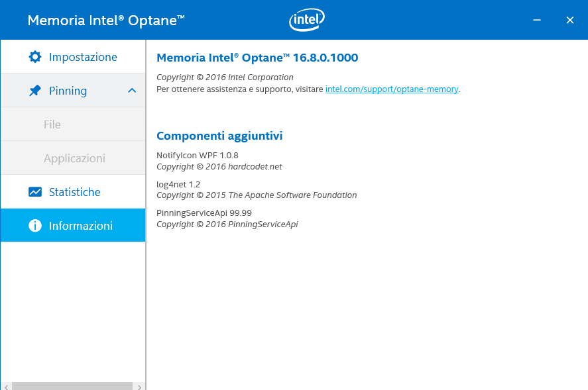Click the NotifyIcon WPF 1.0.8 entry
The height and width of the screenshot is (390, 588).
(x=197, y=155)
